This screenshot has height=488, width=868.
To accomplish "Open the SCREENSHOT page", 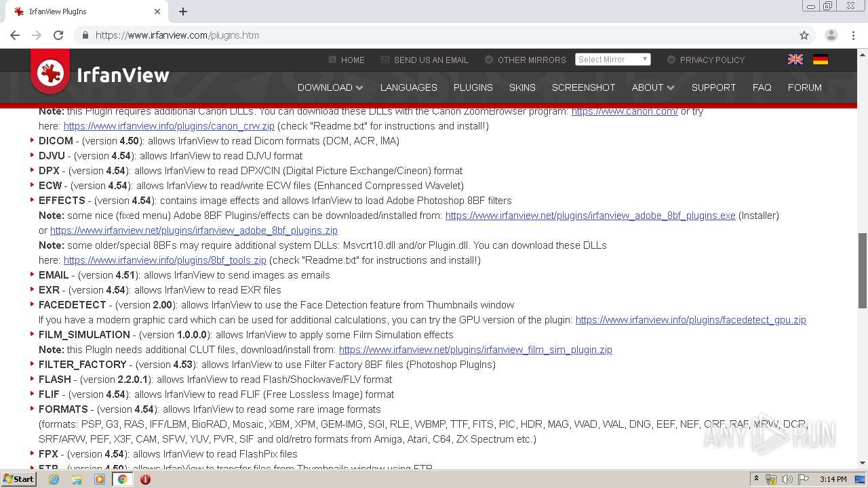I will pyautogui.click(x=583, y=87).
